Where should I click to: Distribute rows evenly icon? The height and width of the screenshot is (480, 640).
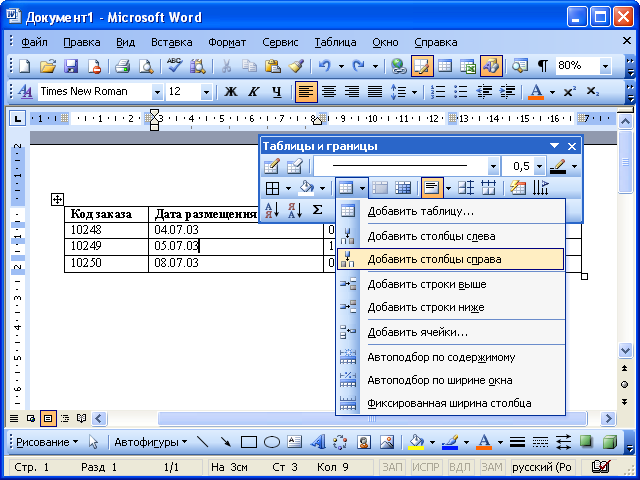(466, 188)
